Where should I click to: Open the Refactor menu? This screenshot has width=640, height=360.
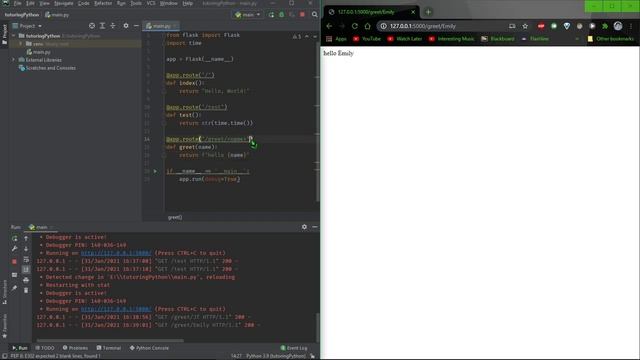[x=103, y=3]
